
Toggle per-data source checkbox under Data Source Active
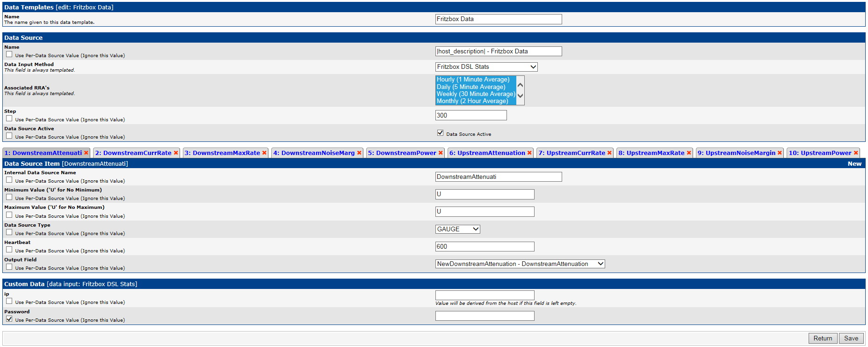point(9,136)
